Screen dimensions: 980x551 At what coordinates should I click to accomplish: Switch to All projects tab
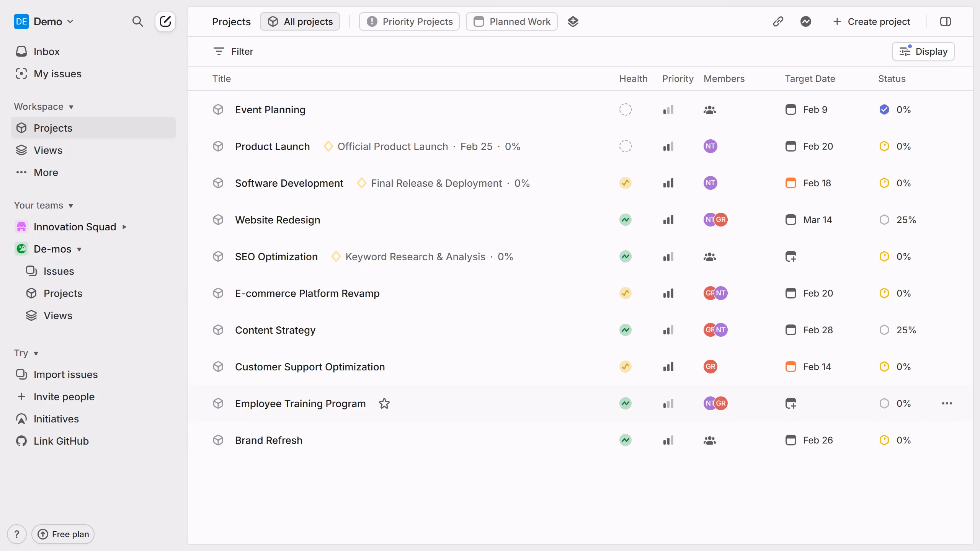(300, 21)
